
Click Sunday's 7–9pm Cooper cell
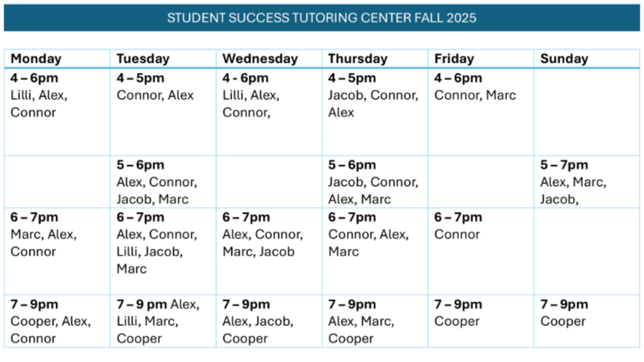click(x=587, y=321)
